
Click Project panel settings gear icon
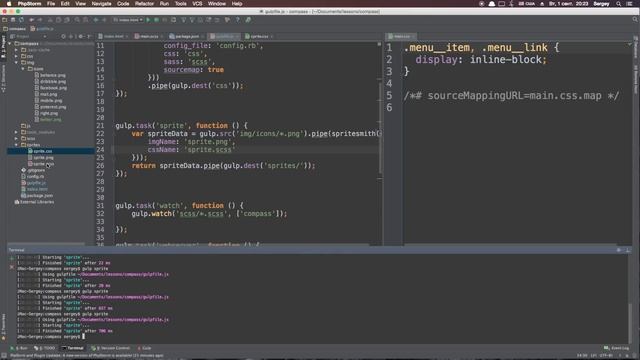click(80, 36)
